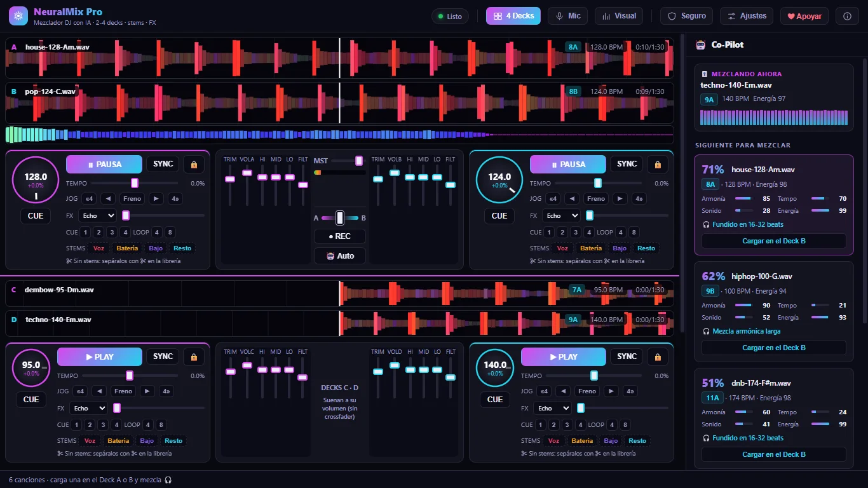This screenshot has height=488, width=868.
Task: Toggle SYNC on Deck D
Action: 627,356
